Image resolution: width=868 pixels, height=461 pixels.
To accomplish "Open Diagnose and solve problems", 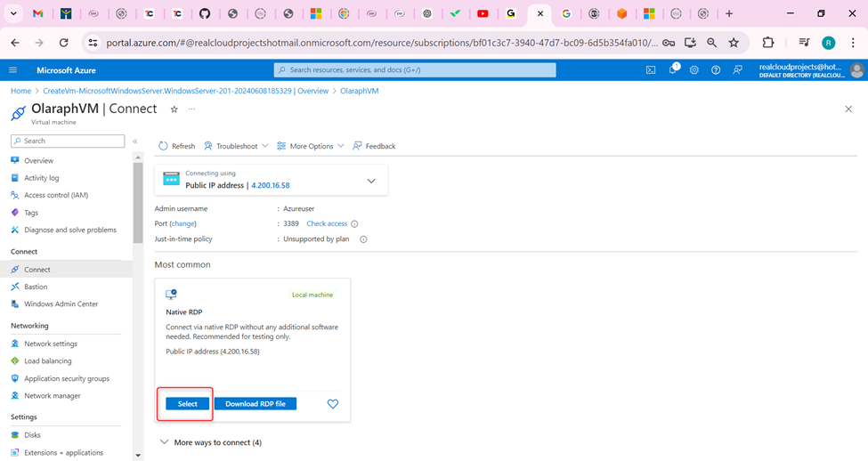I will [x=70, y=230].
